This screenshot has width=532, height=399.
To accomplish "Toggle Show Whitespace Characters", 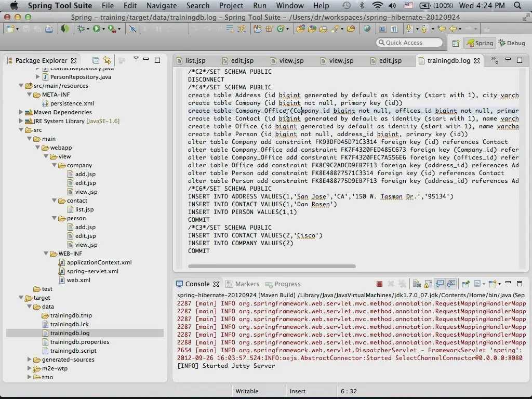I will tap(394, 29).
